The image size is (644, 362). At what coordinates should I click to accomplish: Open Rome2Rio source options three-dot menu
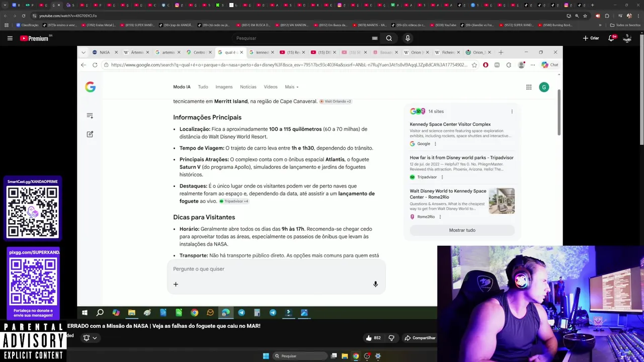pyautogui.click(x=440, y=217)
